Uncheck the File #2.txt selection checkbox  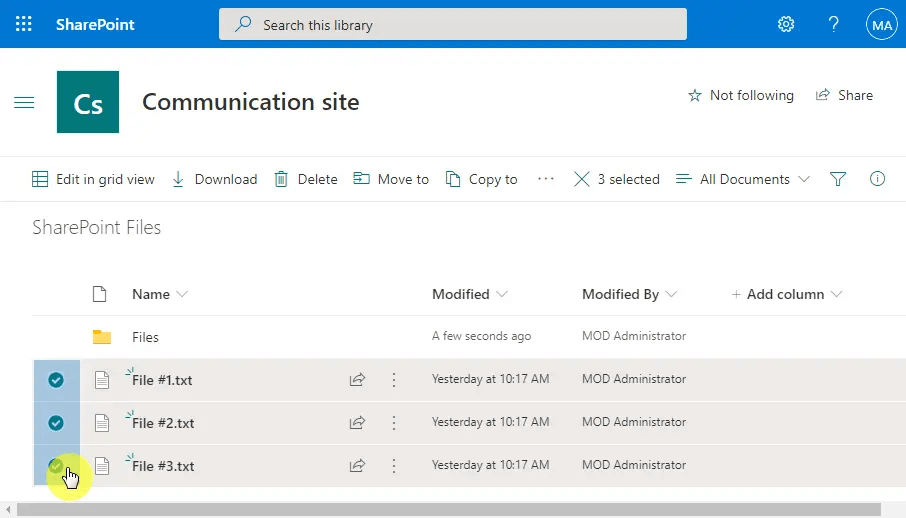[56, 423]
